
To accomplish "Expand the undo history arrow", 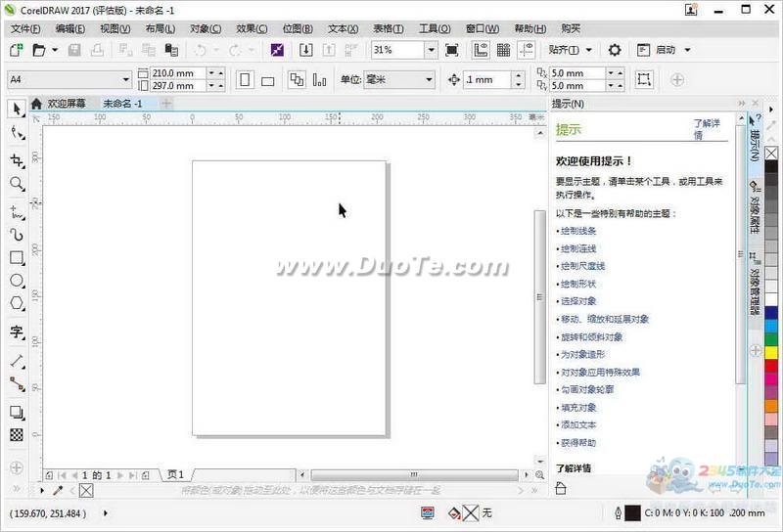I will [216, 50].
